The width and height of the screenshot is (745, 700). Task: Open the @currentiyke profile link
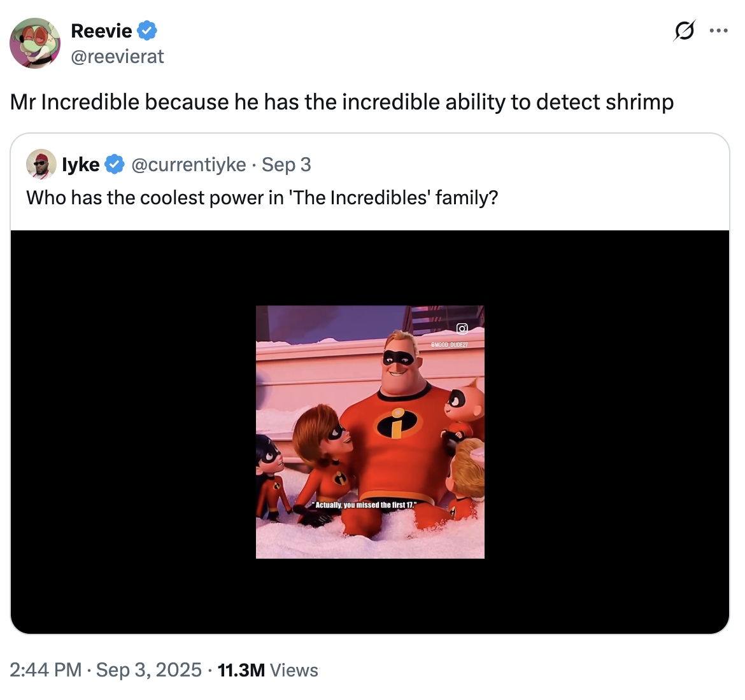point(188,164)
